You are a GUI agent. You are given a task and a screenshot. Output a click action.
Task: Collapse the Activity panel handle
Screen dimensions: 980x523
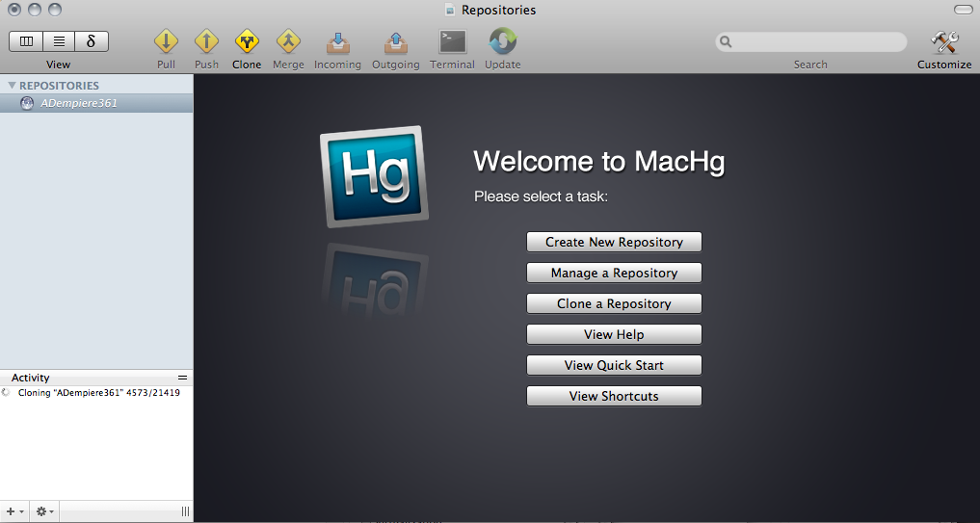click(182, 378)
